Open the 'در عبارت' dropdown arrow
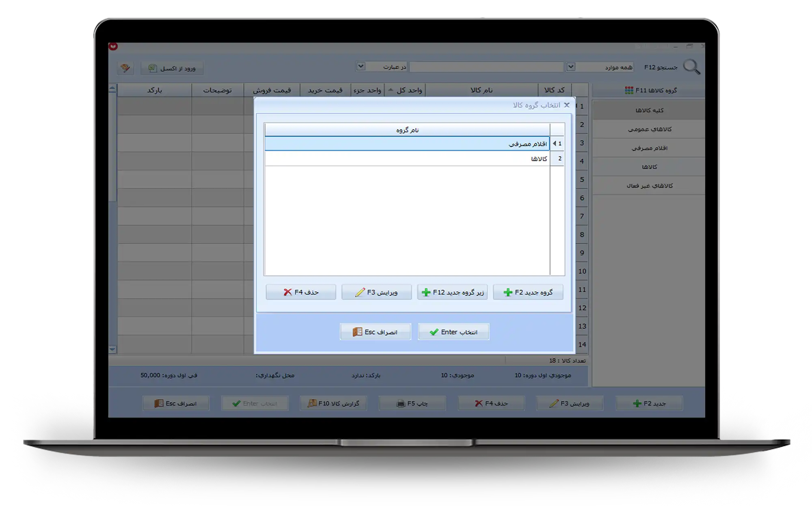812x506 pixels. (x=361, y=66)
